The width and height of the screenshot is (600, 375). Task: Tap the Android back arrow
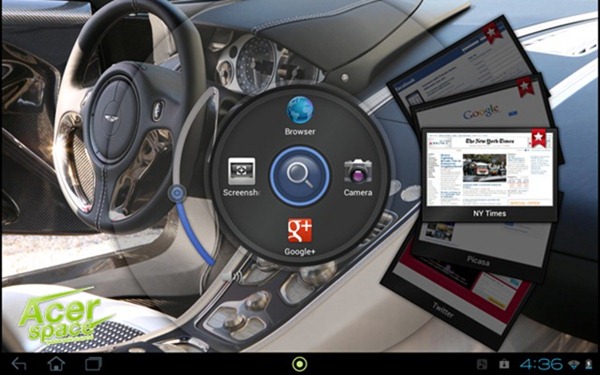pyautogui.click(x=19, y=364)
